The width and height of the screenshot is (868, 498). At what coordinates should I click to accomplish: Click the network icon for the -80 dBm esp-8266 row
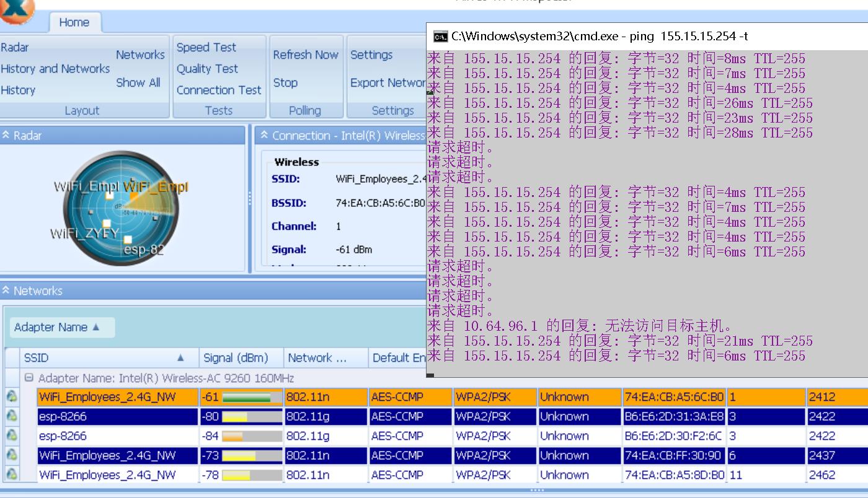point(12,416)
